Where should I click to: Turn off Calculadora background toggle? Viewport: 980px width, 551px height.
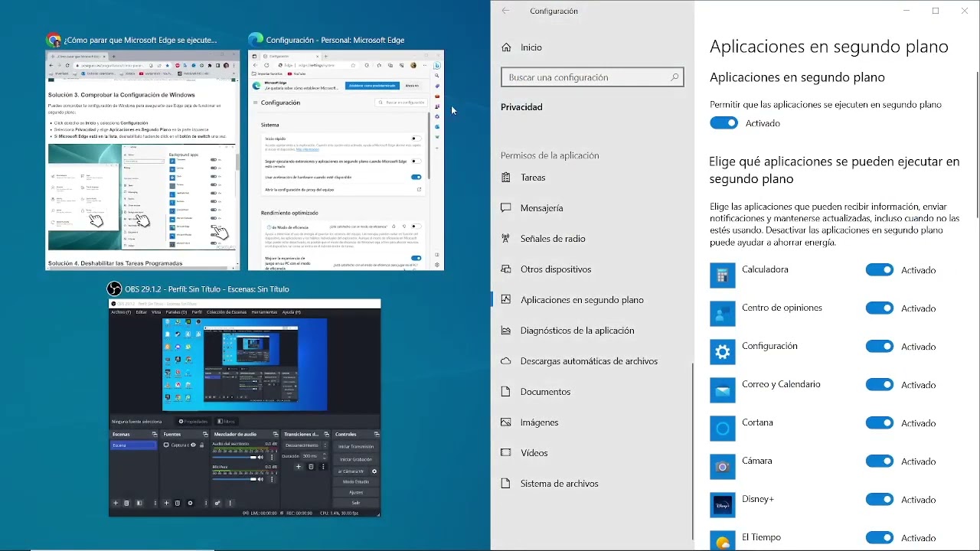tap(880, 270)
